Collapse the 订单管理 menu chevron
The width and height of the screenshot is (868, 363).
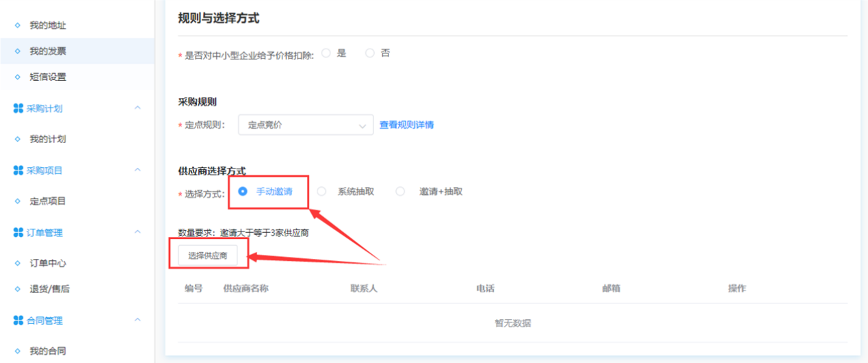[137, 233]
